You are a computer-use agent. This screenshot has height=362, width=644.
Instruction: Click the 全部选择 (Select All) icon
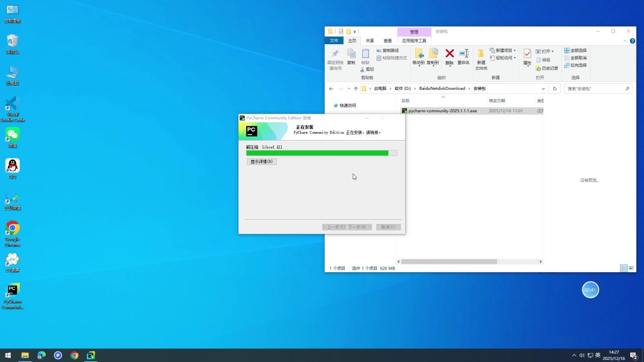pos(577,50)
